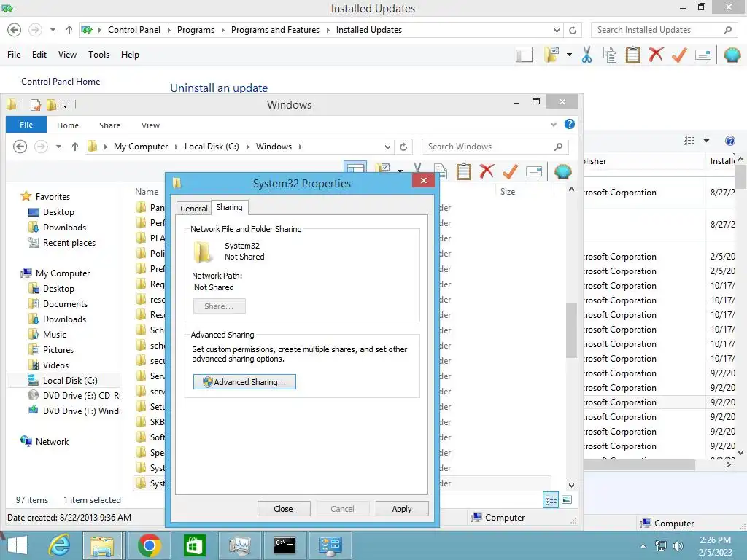Click red X Delete icon in Windows explorer toolbar
This screenshot has width=747, height=560.
tap(487, 171)
